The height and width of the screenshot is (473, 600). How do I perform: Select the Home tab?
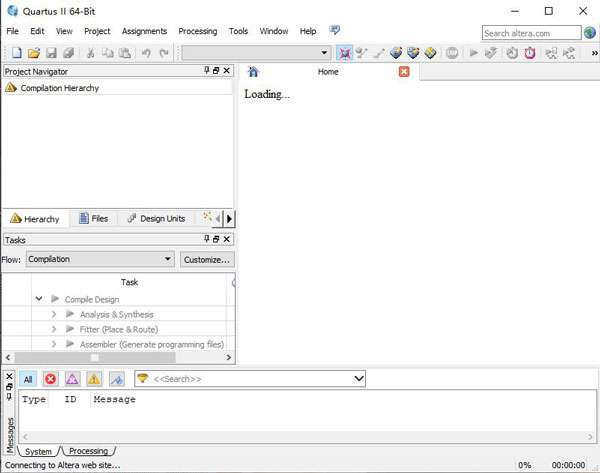(x=329, y=72)
